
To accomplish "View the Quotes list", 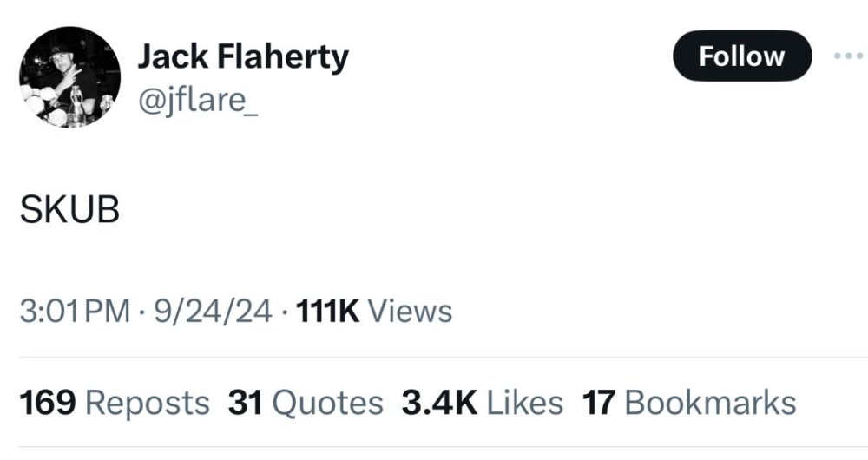I will point(327,403).
